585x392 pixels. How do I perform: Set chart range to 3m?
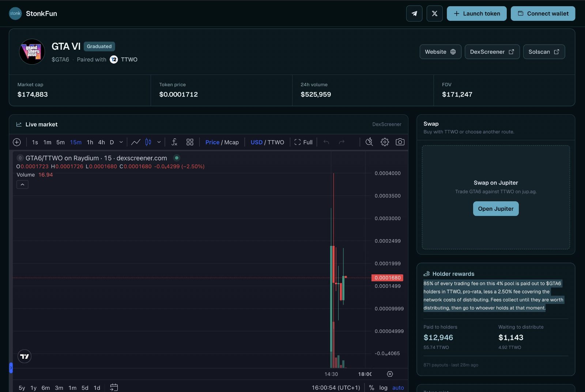click(x=59, y=388)
